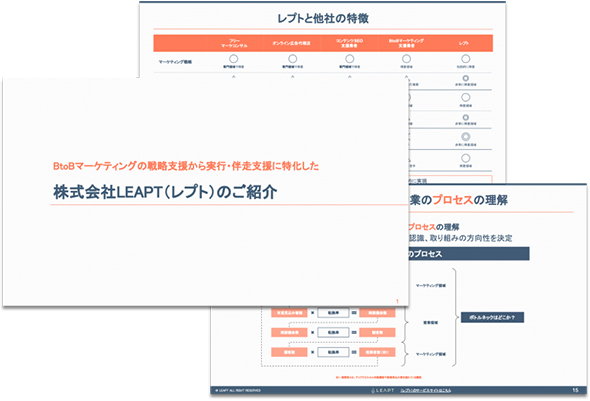Click the マーケティング戦略 circle under コンテンツSEO
590x401 pixels.
coord(350,59)
